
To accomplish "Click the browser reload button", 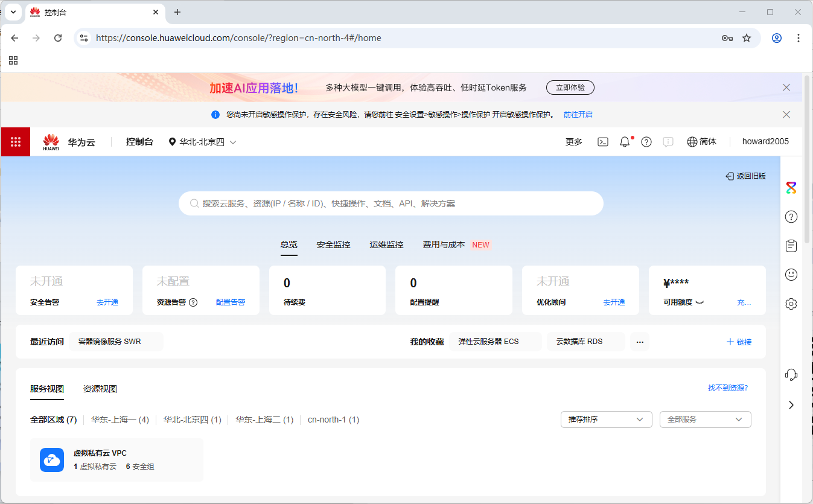I will 58,38.
